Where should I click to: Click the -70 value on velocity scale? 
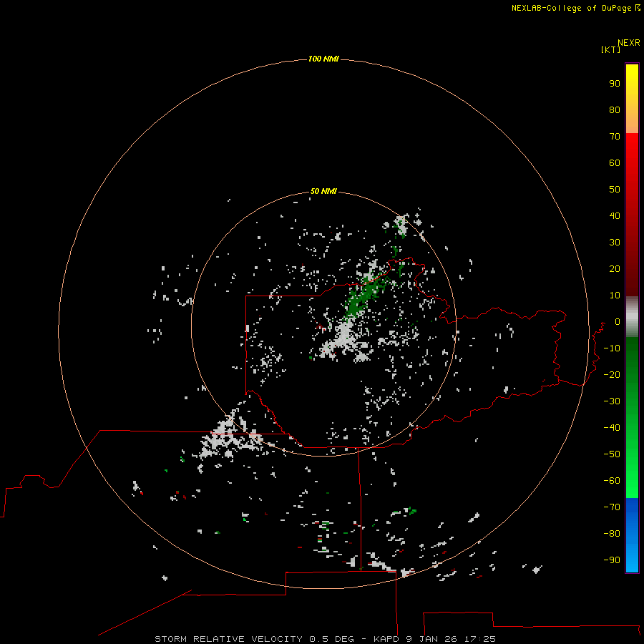coord(612,507)
